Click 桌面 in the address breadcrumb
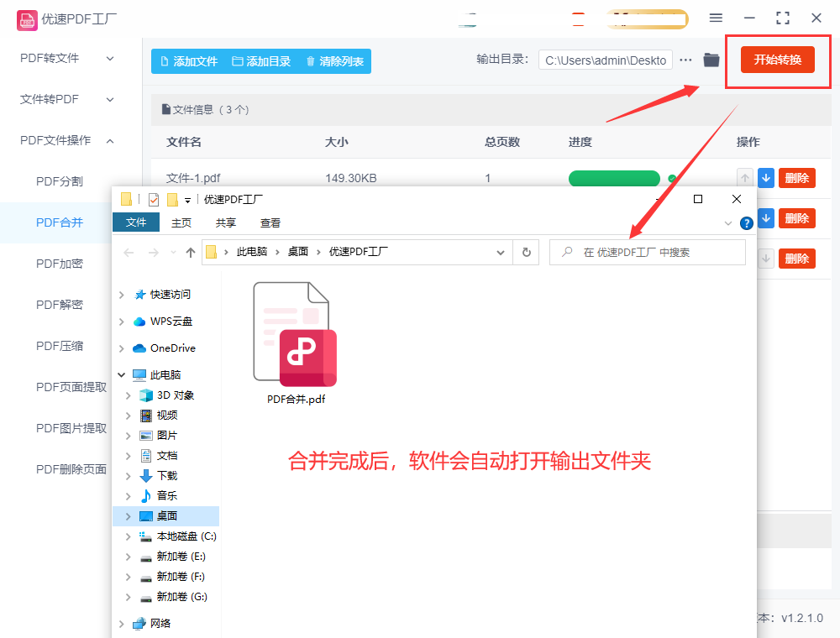 [298, 252]
